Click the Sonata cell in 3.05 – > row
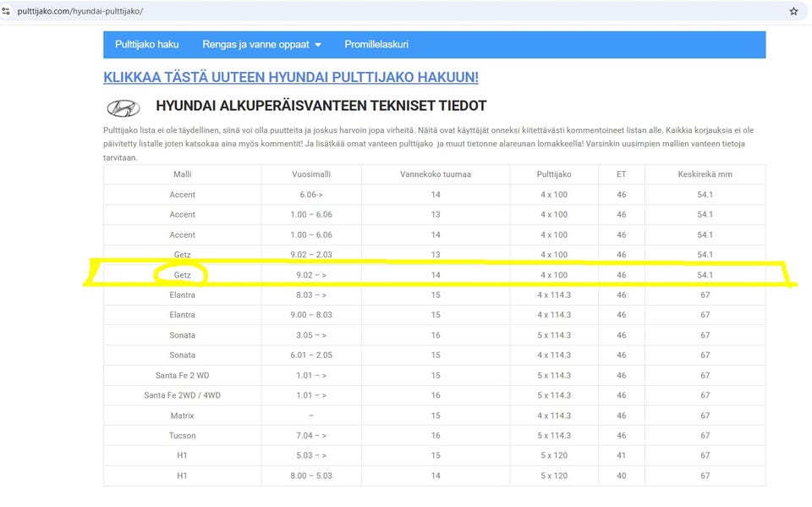The width and height of the screenshot is (812, 507). click(x=183, y=335)
